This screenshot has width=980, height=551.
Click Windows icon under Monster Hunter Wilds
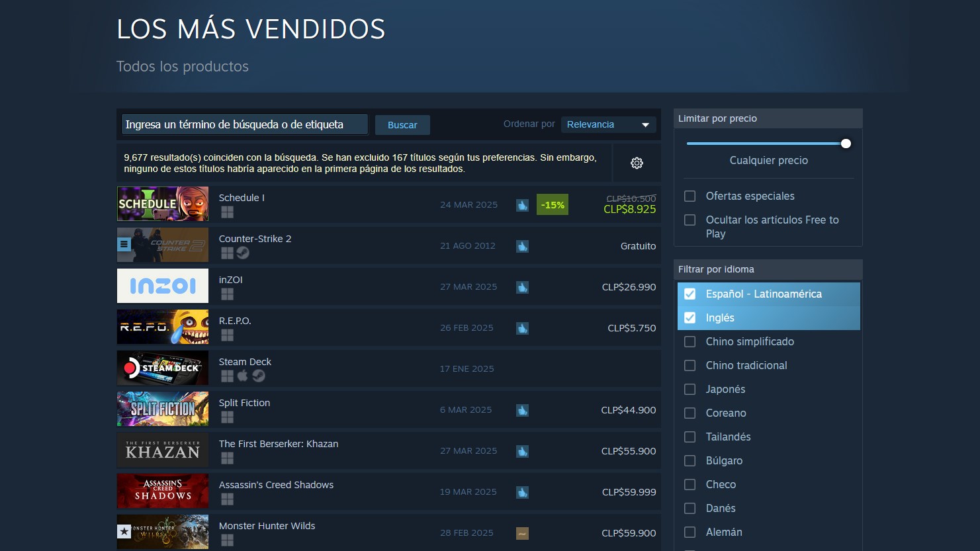pyautogui.click(x=227, y=540)
